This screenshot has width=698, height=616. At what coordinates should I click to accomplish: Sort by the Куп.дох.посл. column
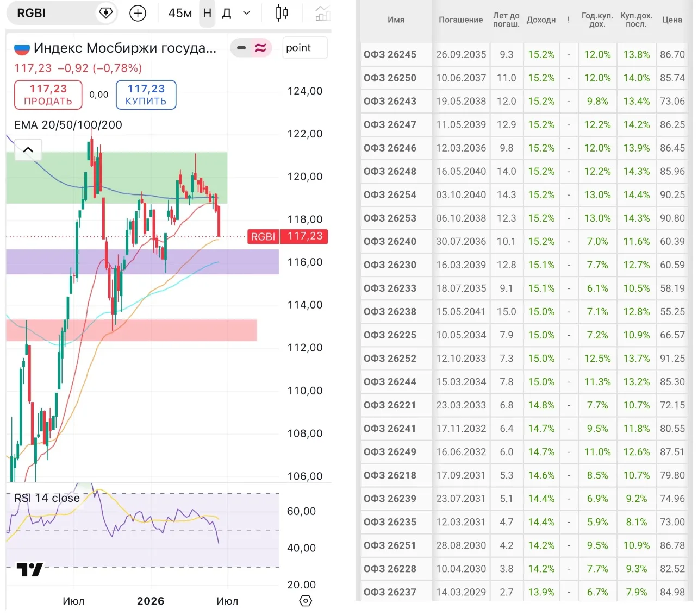coord(637,20)
